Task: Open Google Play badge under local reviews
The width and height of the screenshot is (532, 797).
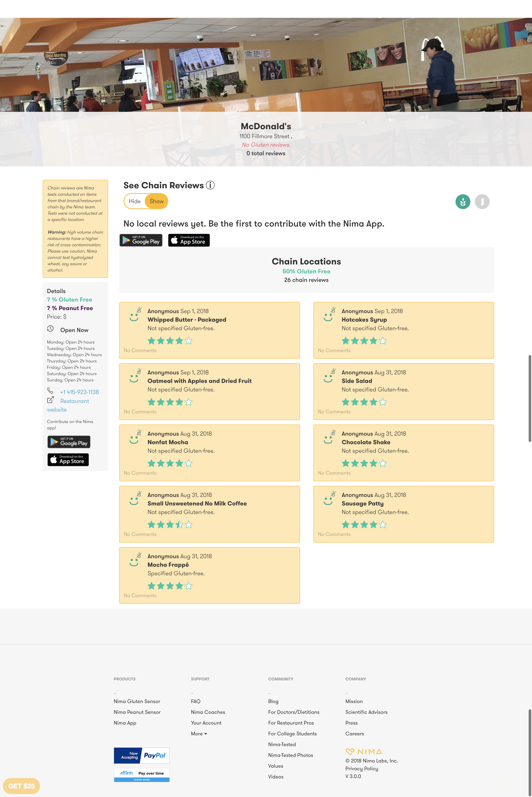Action: coord(141,240)
